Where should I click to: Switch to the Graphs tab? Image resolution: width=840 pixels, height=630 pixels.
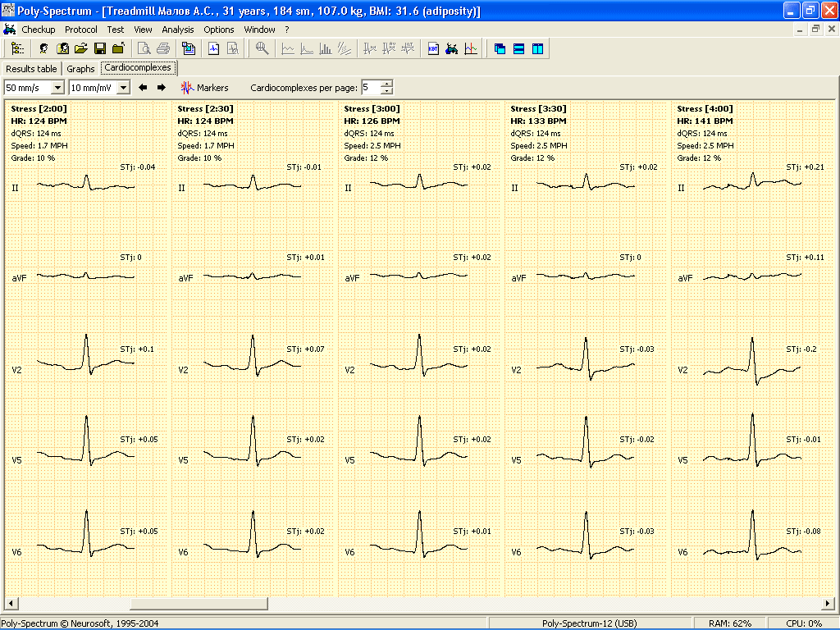[80, 69]
